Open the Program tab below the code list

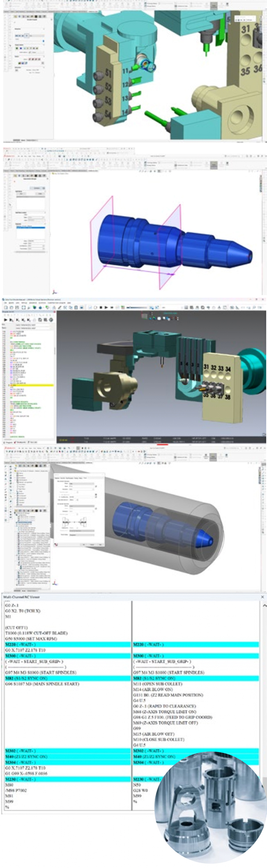[x=9, y=442]
